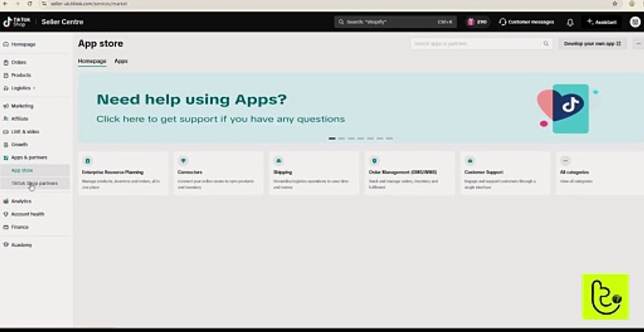The image size is (644, 332).
Task: Open Orders in the sidebar
Action: [18, 62]
